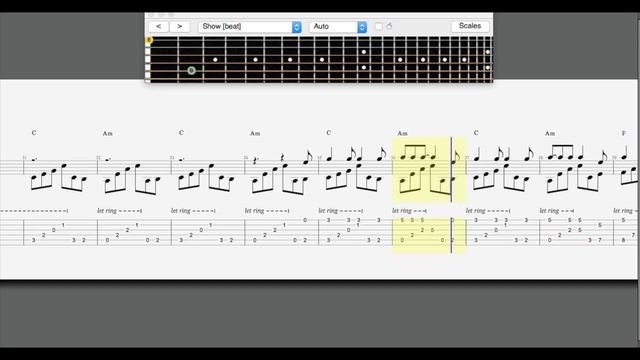The image size is (640, 360).
Task: Open the Auto dropdown
Action: pyautogui.click(x=338, y=27)
